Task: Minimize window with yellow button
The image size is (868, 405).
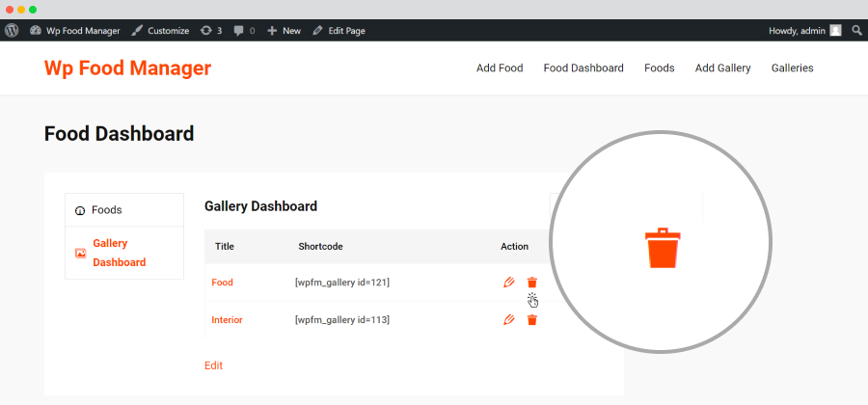Action: (x=21, y=10)
